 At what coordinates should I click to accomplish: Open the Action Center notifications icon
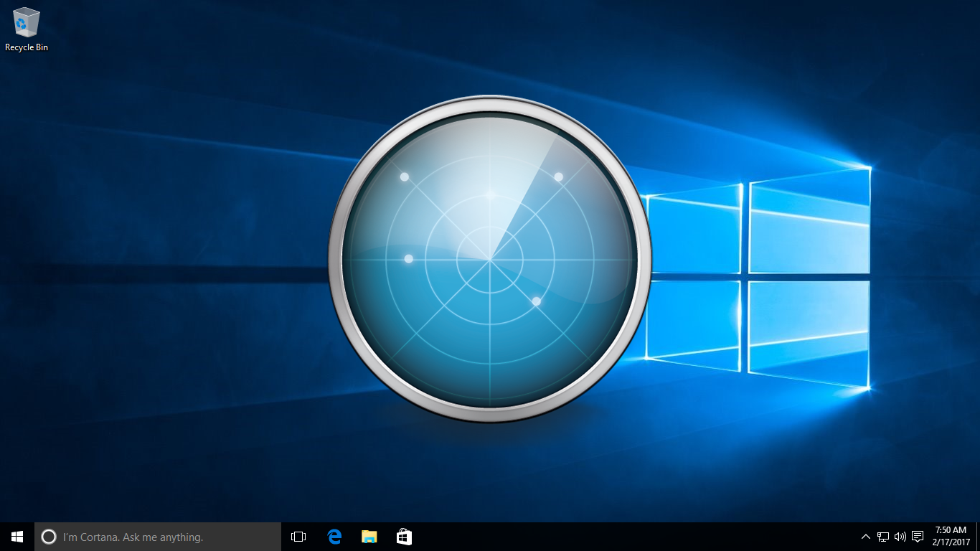pyautogui.click(x=918, y=537)
